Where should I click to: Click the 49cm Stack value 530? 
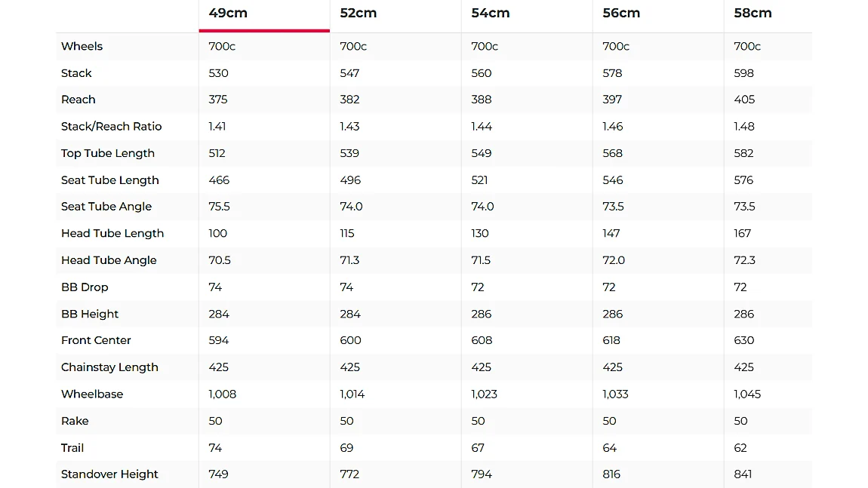[x=219, y=73]
